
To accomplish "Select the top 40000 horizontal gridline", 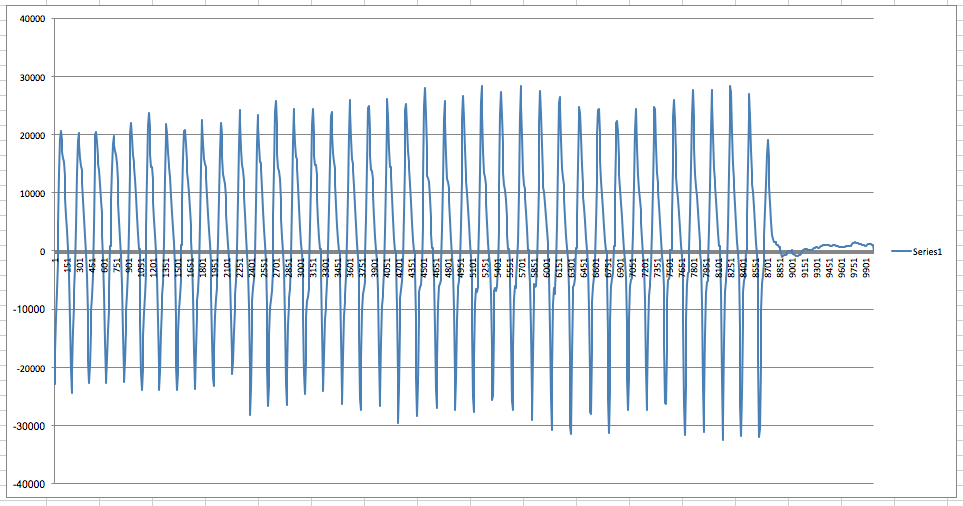I will 460,19.
